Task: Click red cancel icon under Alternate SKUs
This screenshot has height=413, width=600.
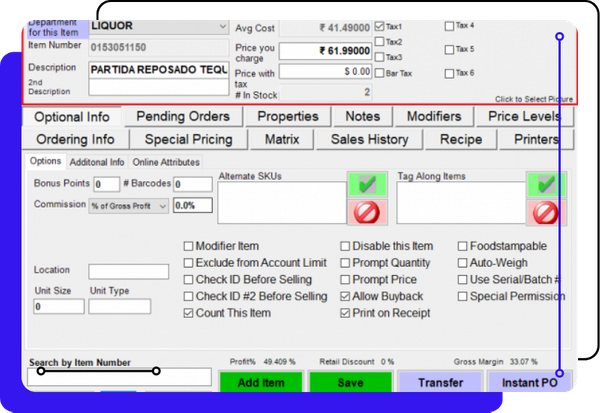Action: (367, 211)
